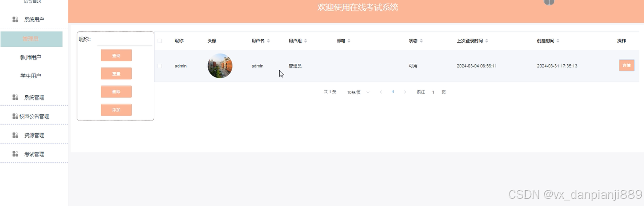This screenshot has height=206, width=644.
Task: Sort table by 用户组 column arrows
Action: [305, 41]
